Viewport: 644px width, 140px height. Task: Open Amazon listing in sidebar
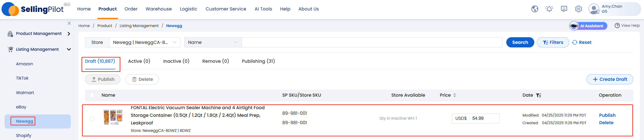[x=25, y=64]
